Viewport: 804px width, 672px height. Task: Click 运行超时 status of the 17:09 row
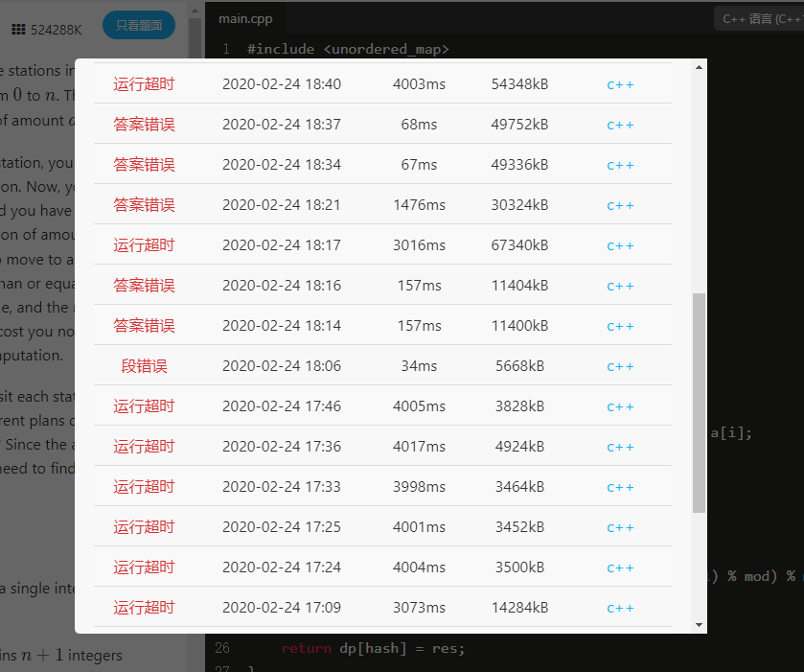click(x=144, y=608)
